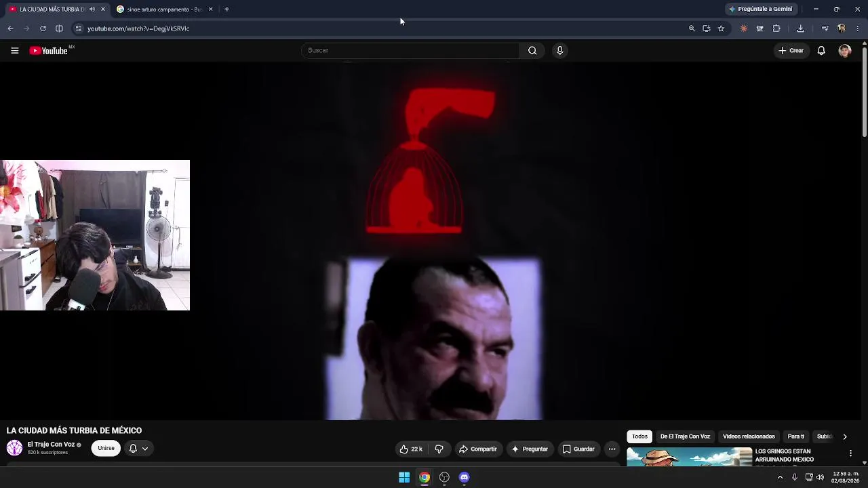
Task: Select the LA CIUDAD MÁS TURBIA tab
Action: pos(57,9)
